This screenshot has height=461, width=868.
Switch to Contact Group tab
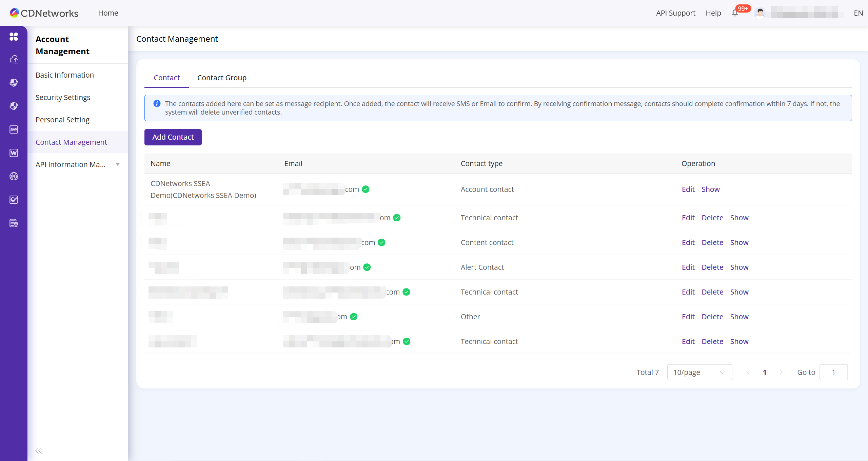click(222, 78)
